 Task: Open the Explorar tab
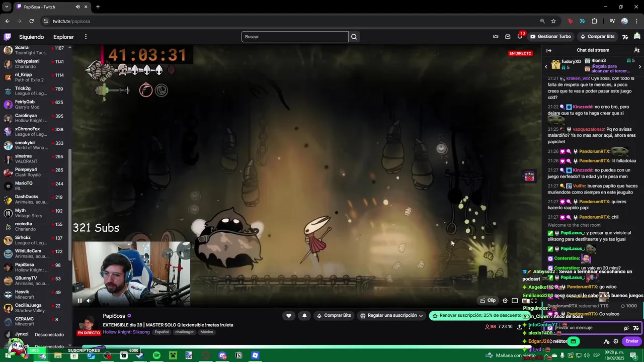point(63,37)
